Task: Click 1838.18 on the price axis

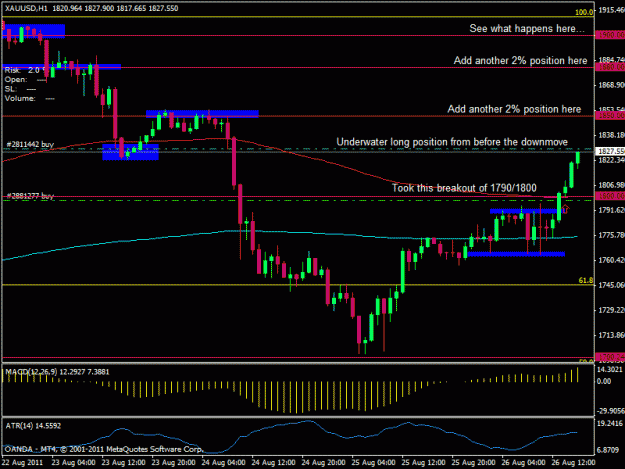Action: click(611, 135)
